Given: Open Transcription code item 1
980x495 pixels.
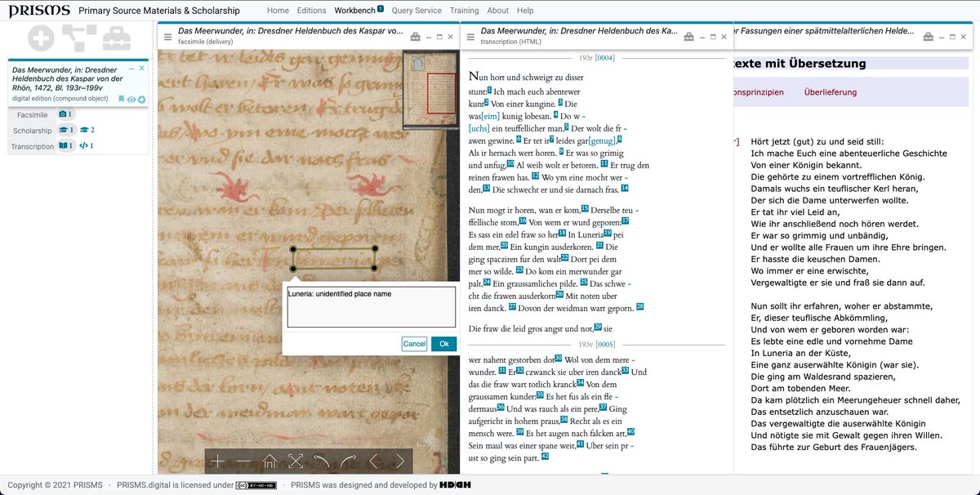Looking at the screenshot, I should tap(87, 145).
